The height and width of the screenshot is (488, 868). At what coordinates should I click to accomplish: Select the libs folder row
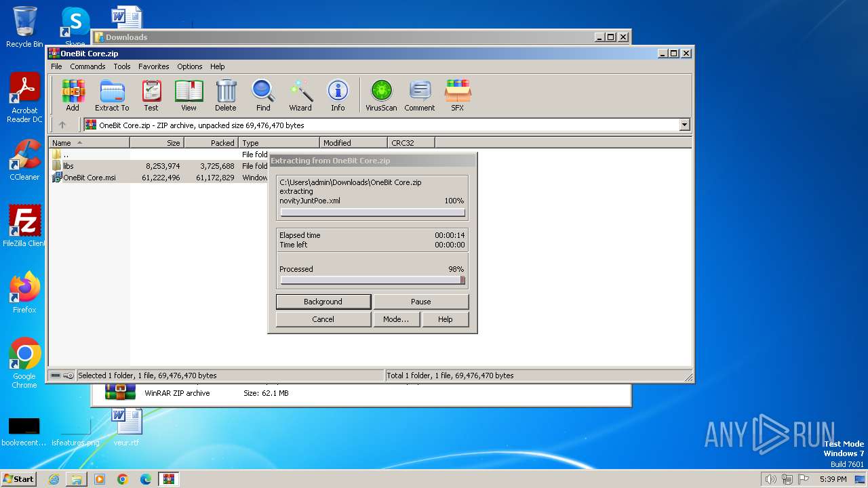159,166
